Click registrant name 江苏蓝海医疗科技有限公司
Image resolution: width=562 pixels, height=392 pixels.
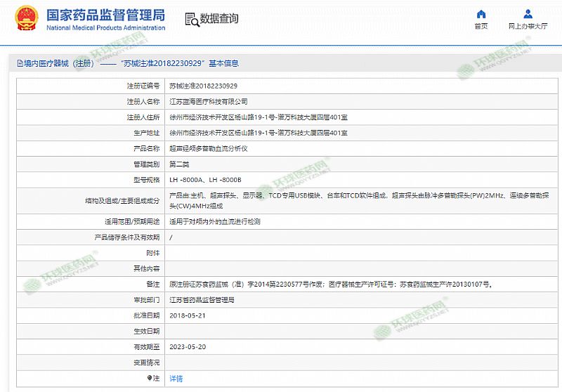click(209, 101)
